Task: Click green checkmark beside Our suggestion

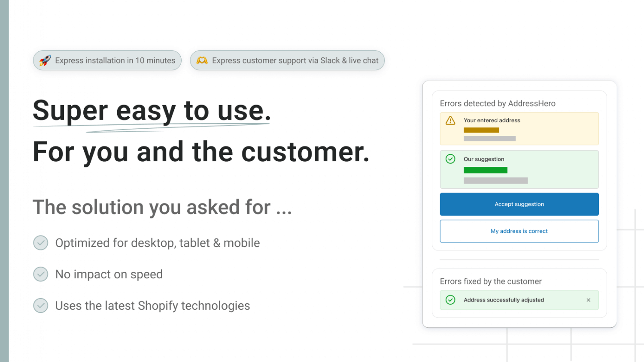Action: pos(450,159)
